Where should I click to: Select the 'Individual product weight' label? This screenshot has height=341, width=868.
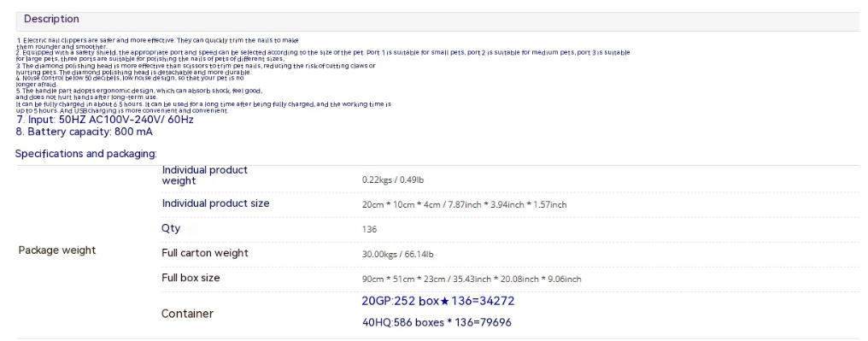205,175
